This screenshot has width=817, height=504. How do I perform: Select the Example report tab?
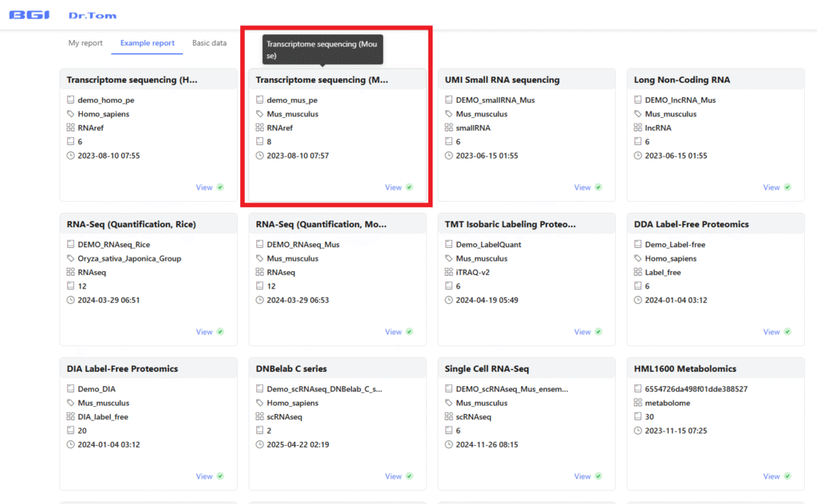point(148,43)
